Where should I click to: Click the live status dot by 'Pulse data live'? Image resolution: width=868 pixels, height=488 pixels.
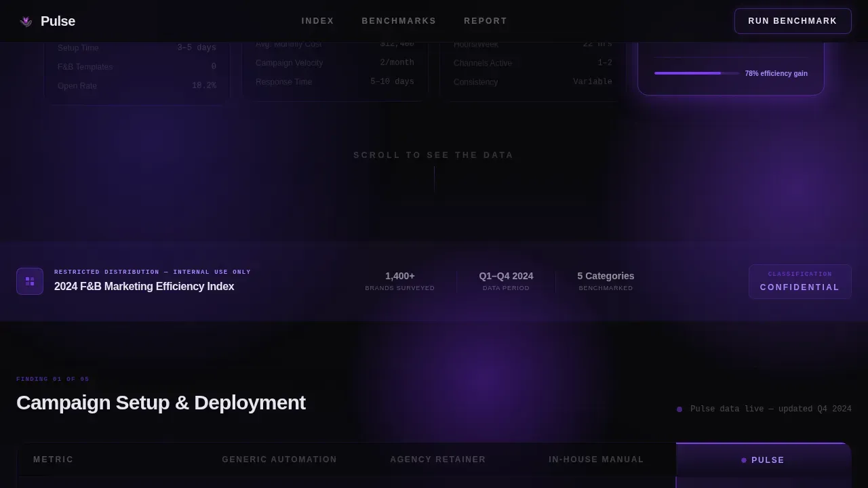coord(679,409)
